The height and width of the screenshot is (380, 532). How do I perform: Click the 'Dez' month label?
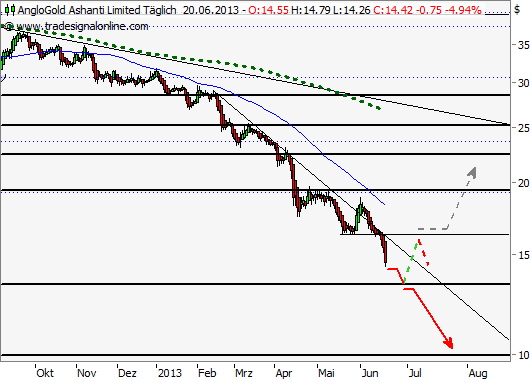click(127, 373)
